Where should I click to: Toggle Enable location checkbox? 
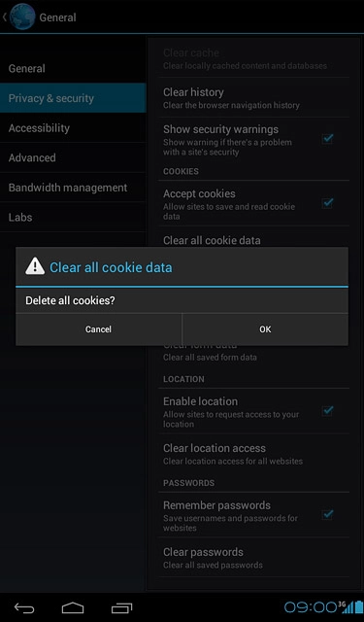(327, 410)
